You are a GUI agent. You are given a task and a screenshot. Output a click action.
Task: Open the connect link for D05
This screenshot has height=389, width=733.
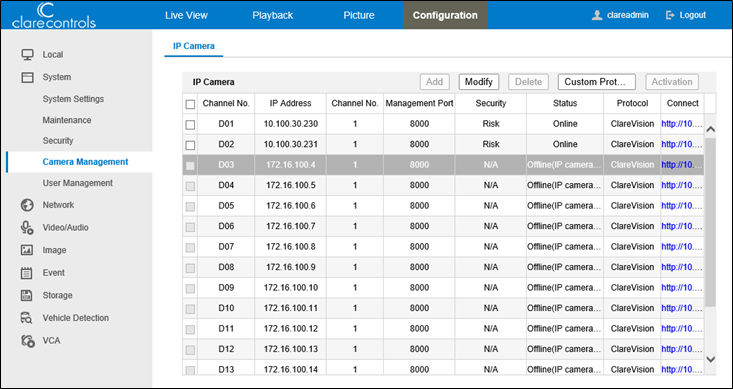(682, 206)
